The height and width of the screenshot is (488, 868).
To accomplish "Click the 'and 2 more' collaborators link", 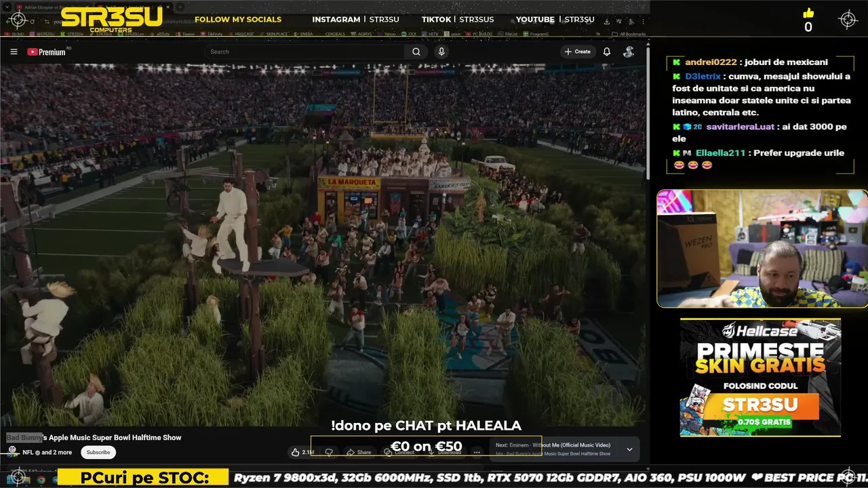I will pos(56,452).
